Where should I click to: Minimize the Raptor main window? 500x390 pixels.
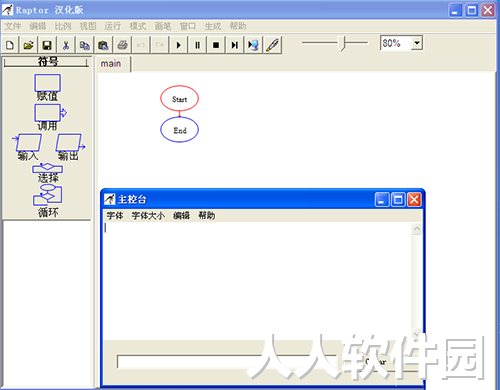455,10
